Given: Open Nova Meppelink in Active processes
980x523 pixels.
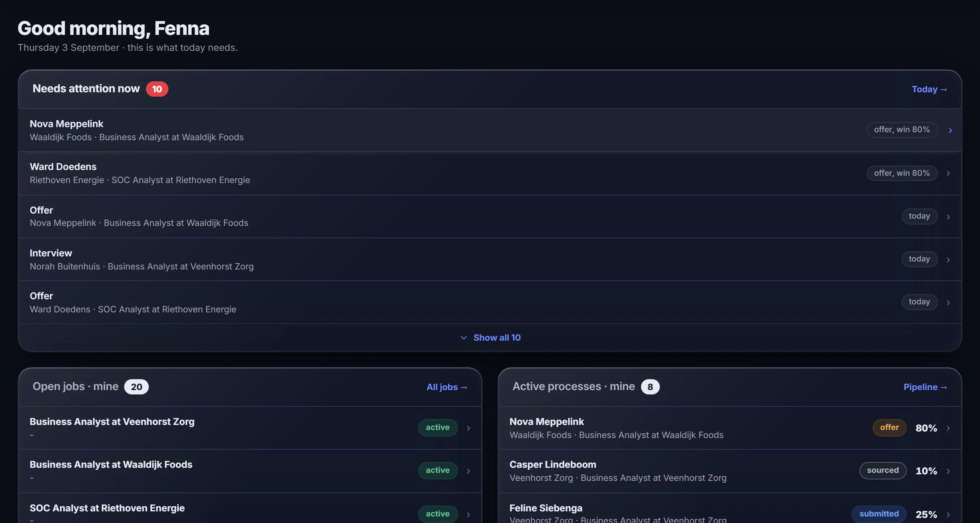Looking at the screenshot, I should pyautogui.click(x=730, y=428).
